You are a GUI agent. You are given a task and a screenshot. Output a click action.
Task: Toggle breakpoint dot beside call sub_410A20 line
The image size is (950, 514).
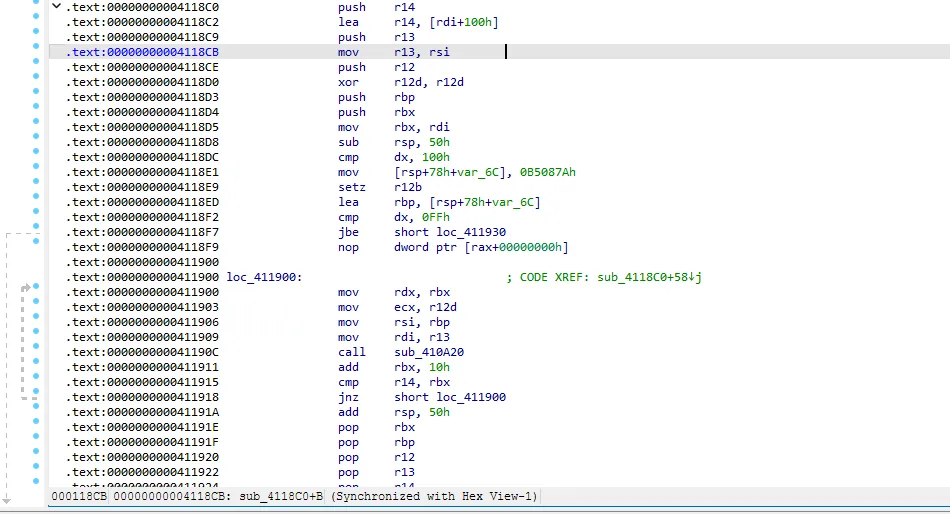coord(36,346)
